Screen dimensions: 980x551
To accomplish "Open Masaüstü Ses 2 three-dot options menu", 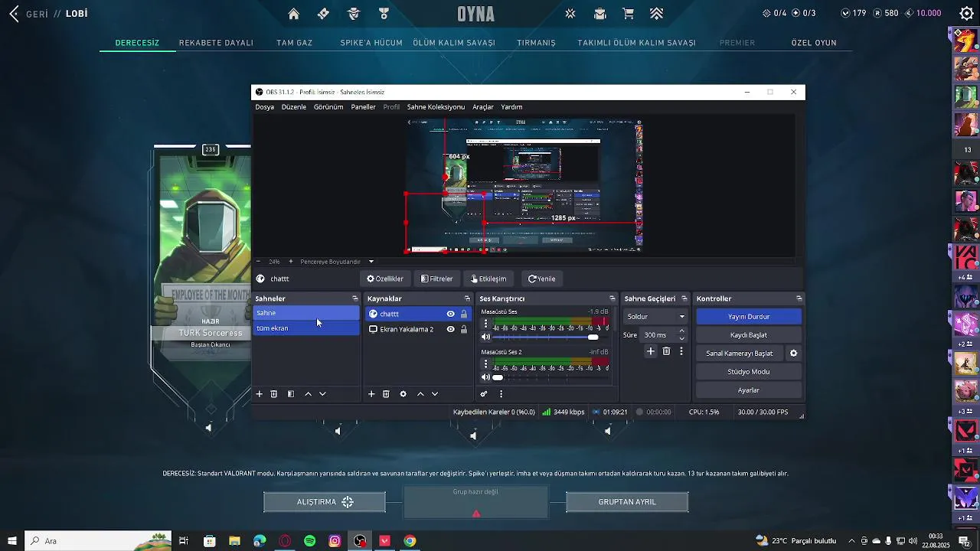I will [x=485, y=364].
